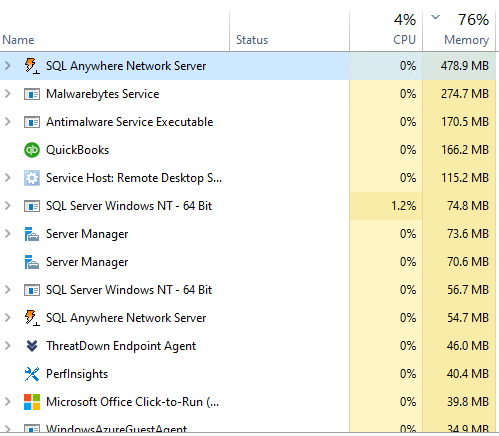Click the Status column header
This screenshot has height=436, width=499.
[x=252, y=40]
